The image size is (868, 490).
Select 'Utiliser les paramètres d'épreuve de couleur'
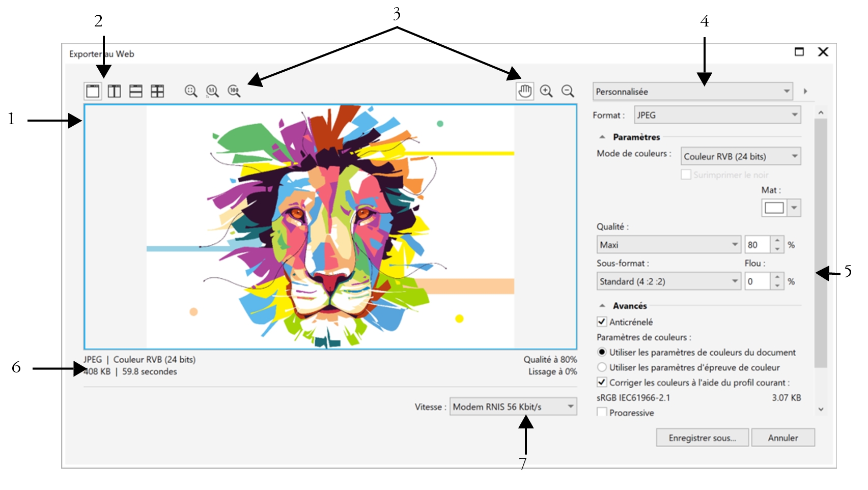click(602, 367)
